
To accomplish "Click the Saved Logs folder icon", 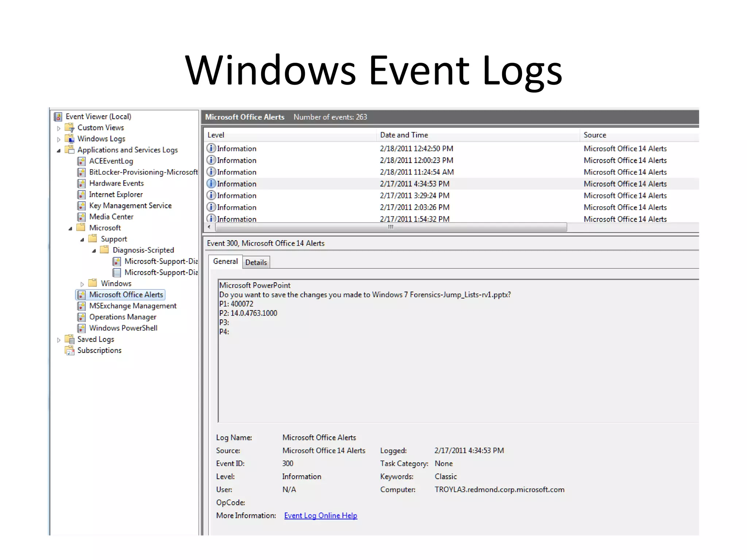I will (x=70, y=339).
